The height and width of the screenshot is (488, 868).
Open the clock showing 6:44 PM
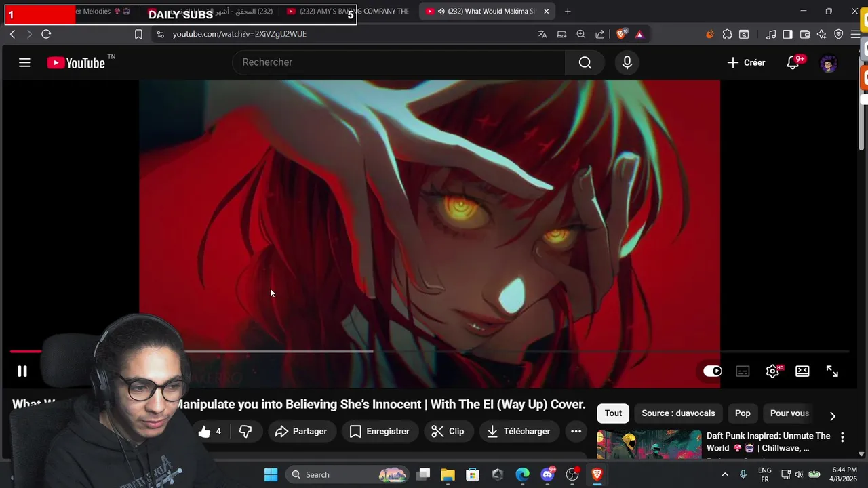844,474
